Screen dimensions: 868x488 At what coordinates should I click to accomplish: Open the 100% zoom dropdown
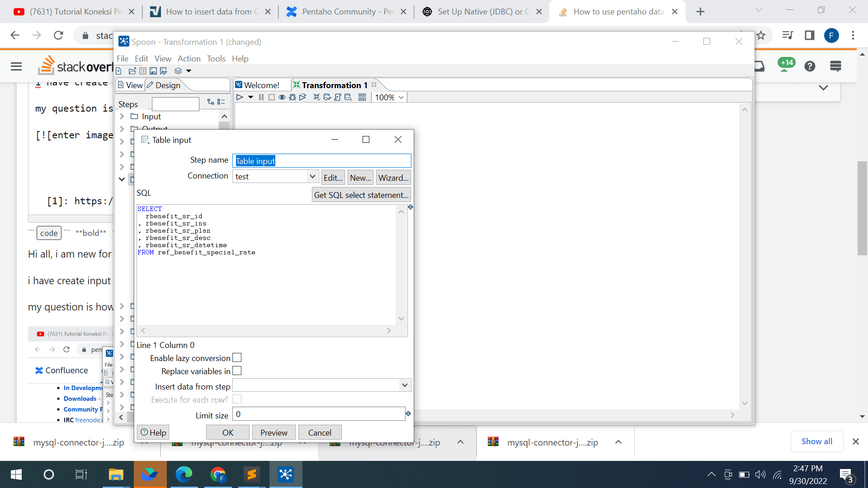coord(401,97)
